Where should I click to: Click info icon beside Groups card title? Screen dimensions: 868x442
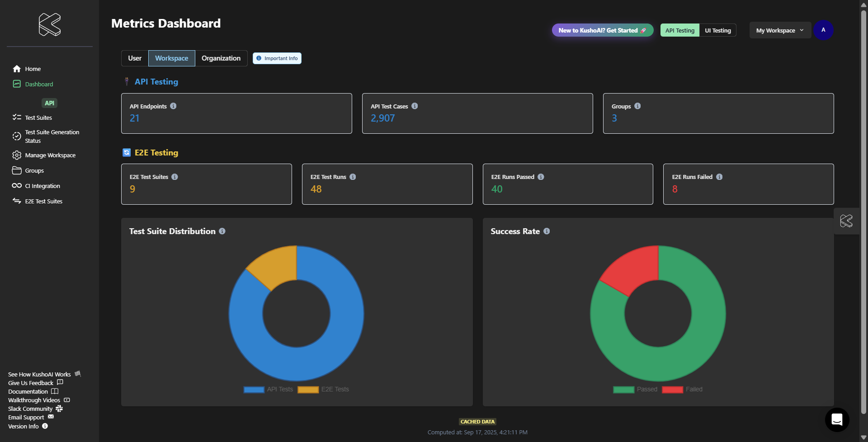637,106
